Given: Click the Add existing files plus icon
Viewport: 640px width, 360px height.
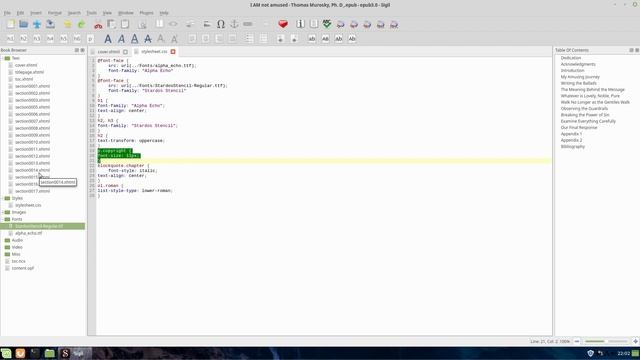Looking at the screenshot, I should 37,24.
